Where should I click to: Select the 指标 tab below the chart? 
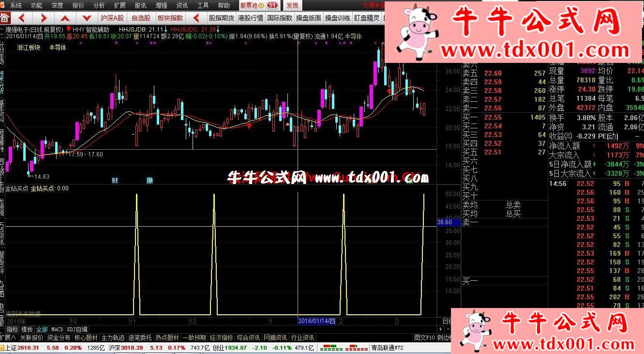12,329
